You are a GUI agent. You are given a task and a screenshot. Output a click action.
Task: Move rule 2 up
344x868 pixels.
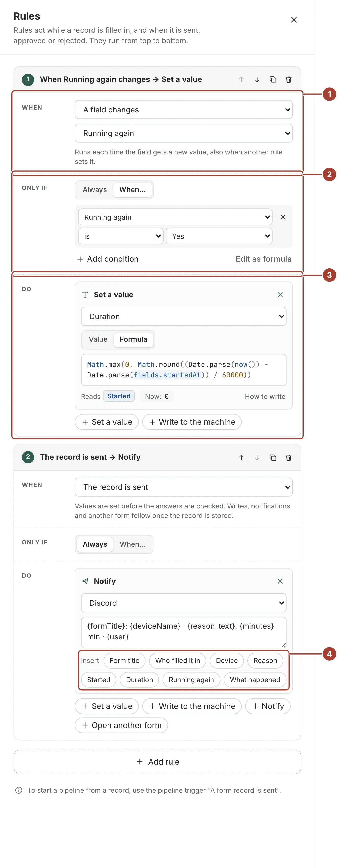coord(241,457)
